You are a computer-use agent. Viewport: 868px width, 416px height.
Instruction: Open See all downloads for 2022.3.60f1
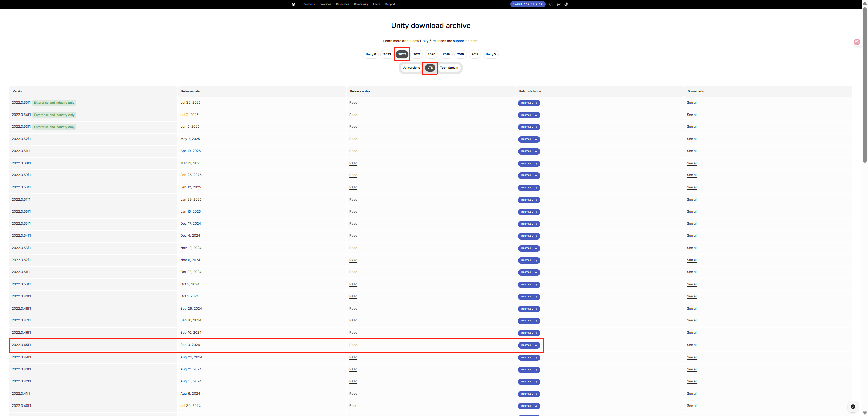pyautogui.click(x=692, y=163)
